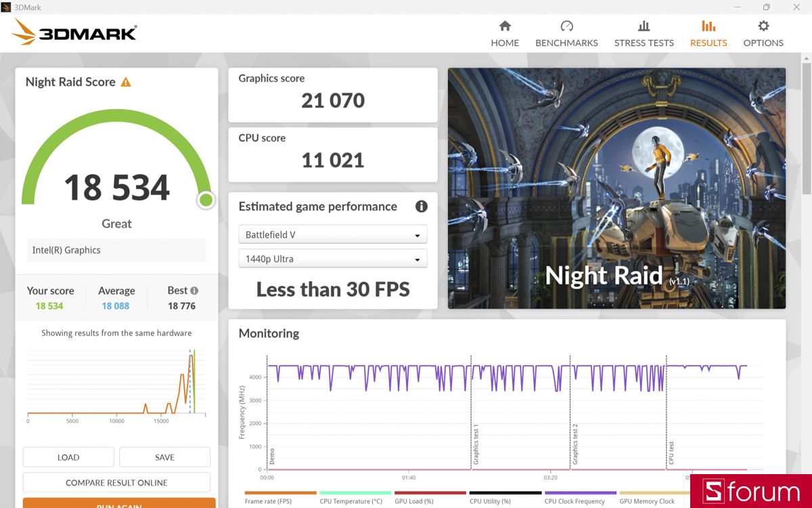Switch to the STRESS TESTS tab
This screenshot has width=812, height=508.
click(644, 33)
